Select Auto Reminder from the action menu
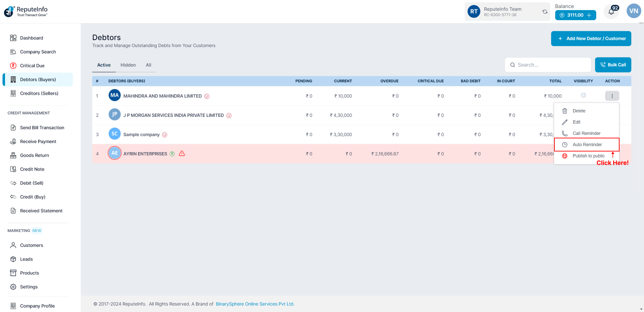This screenshot has height=312, width=644. 587,145
